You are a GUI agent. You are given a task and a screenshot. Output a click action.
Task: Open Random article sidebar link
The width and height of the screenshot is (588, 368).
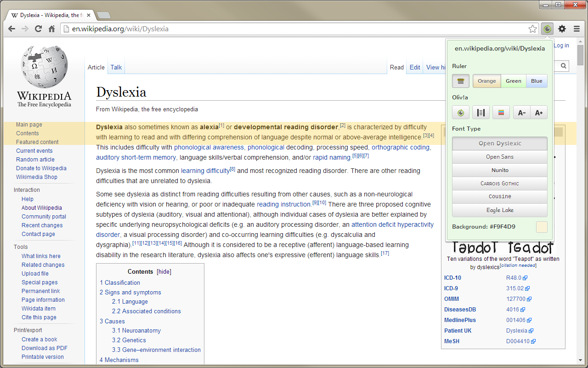35,160
